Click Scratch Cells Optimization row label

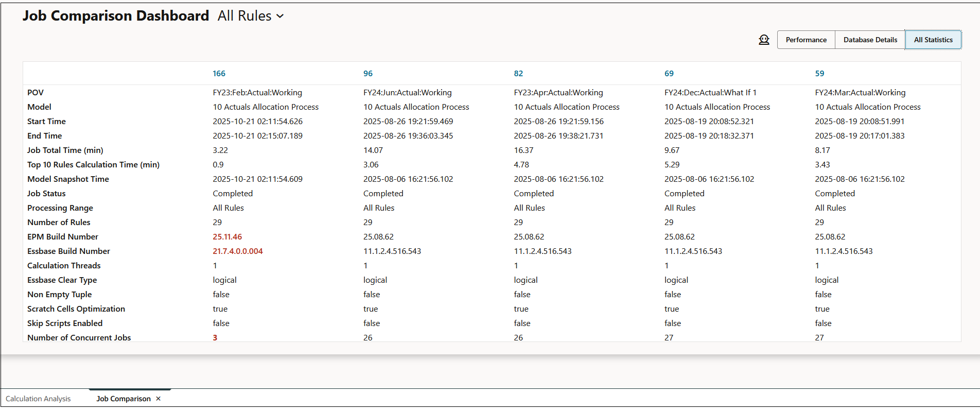(76, 309)
